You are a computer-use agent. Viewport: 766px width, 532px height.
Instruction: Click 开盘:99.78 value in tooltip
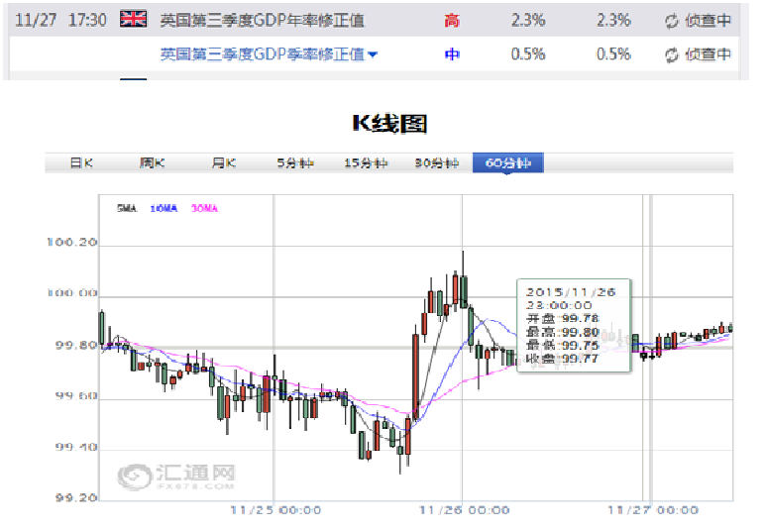point(562,319)
